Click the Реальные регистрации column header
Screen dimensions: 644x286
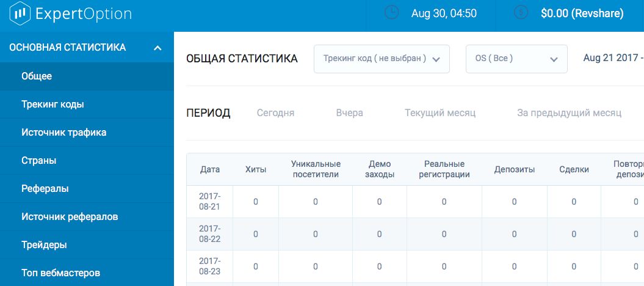coord(444,169)
